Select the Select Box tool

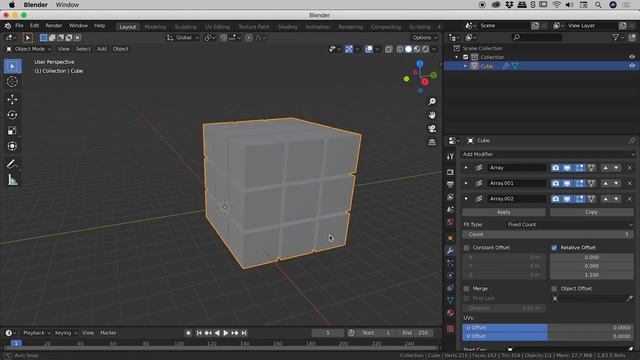(12, 67)
